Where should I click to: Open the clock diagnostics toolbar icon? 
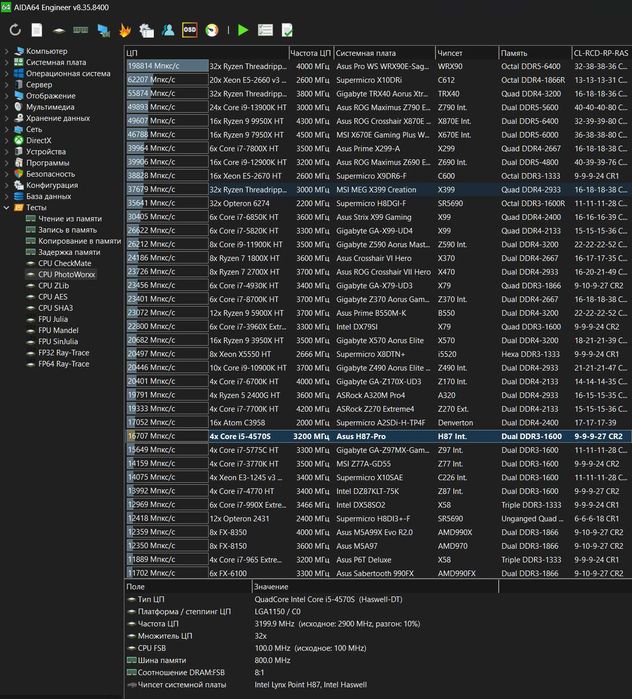pyautogui.click(x=212, y=30)
